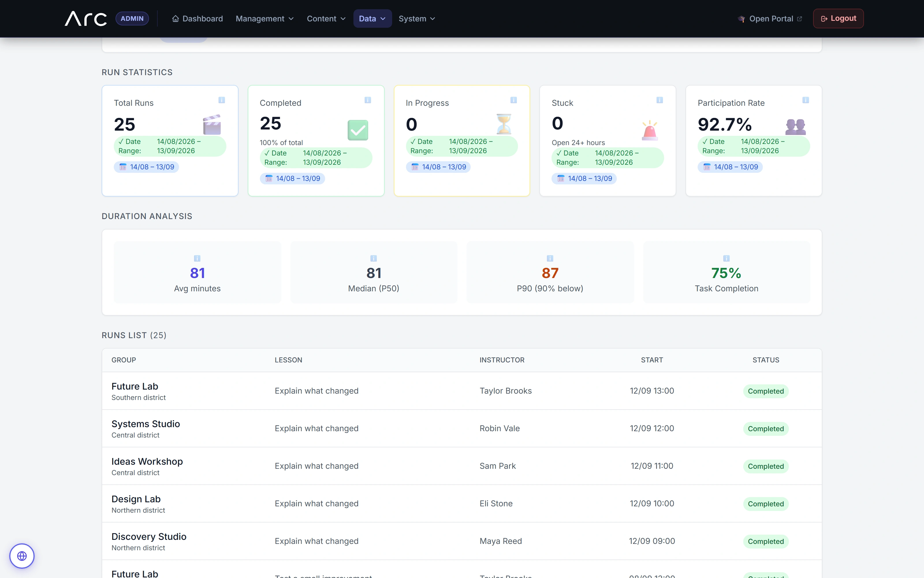The width and height of the screenshot is (924, 578).
Task: Click the START column header
Action: click(652, 360)
